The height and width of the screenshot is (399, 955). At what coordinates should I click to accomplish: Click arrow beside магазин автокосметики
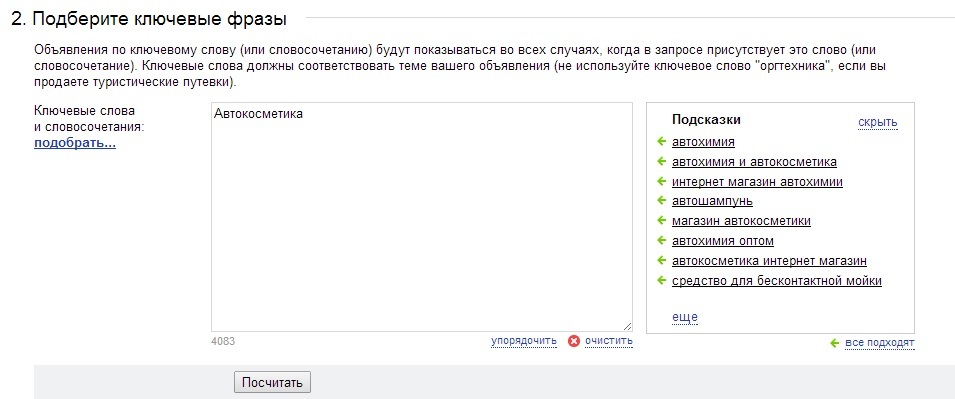pos(662,221)
